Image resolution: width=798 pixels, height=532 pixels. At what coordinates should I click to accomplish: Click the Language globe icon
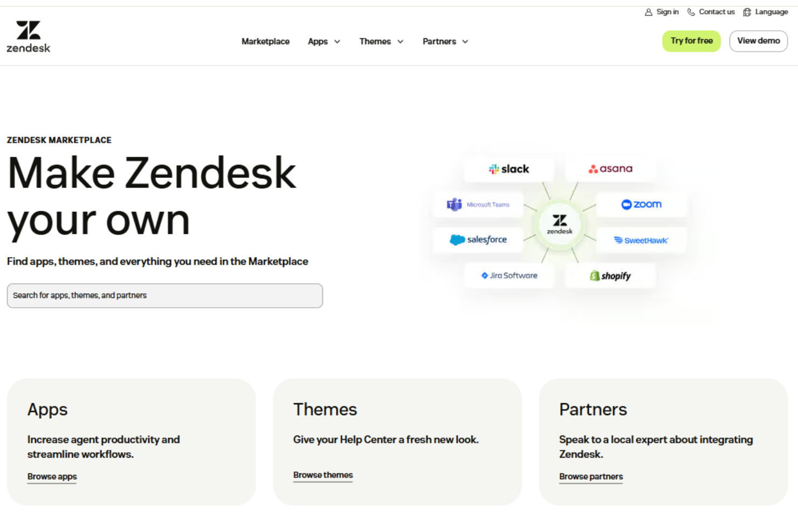tap(747, 12)
